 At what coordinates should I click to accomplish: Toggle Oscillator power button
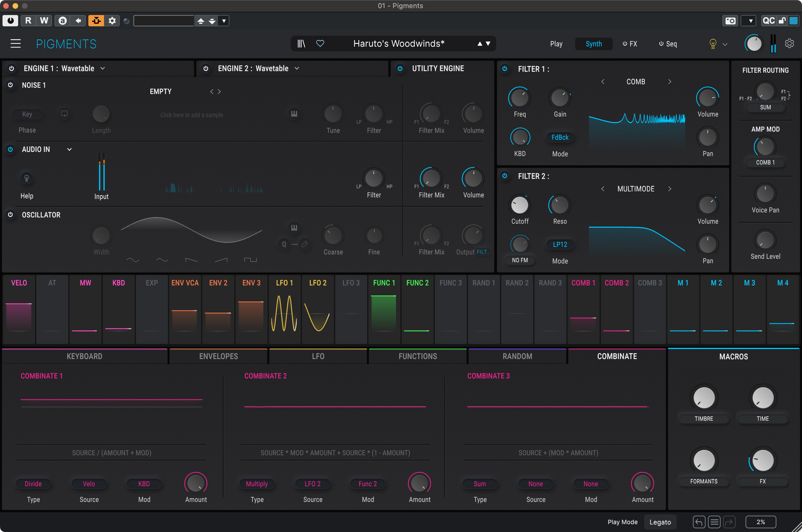pos(11,214)
